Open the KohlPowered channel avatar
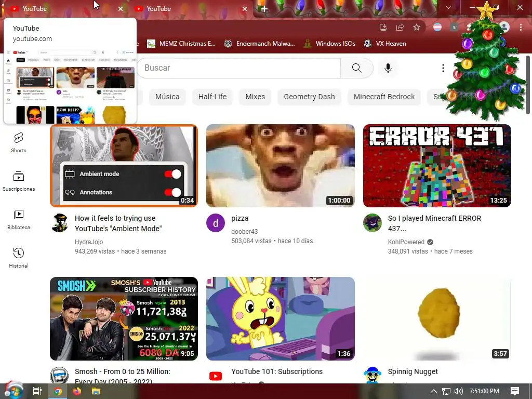Screen dimensions: 532x399 click(x=372, y=223)
